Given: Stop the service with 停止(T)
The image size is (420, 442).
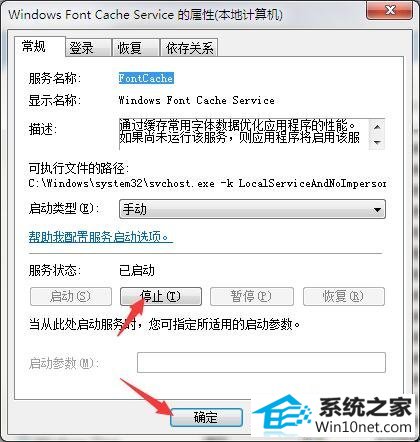Looking at the screenshot, I should click(x=161, y=296).
